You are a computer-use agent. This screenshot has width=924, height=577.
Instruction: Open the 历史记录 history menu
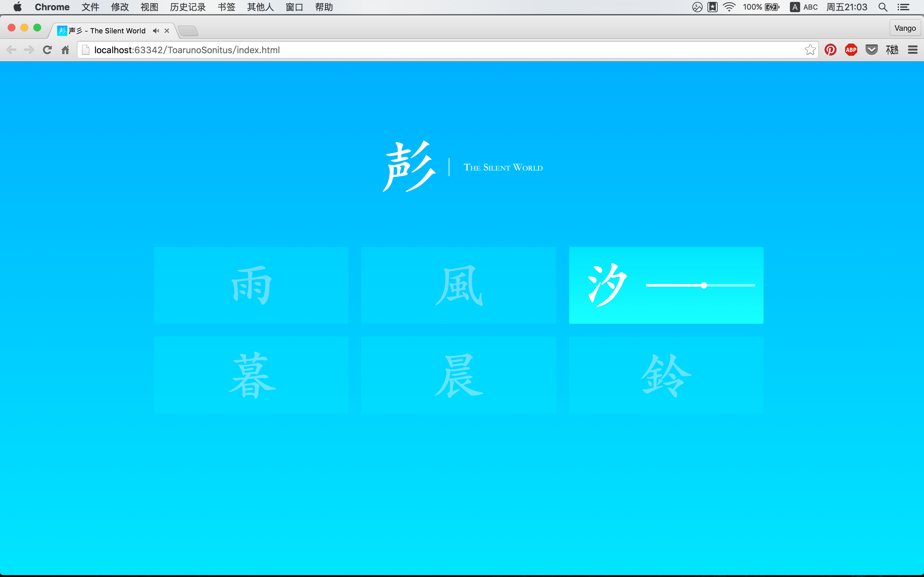point(187,7)
